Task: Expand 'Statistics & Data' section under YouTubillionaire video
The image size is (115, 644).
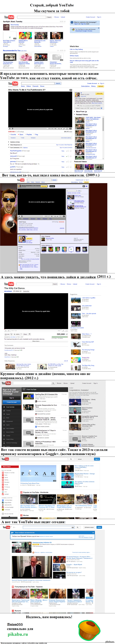Action: 15,142
